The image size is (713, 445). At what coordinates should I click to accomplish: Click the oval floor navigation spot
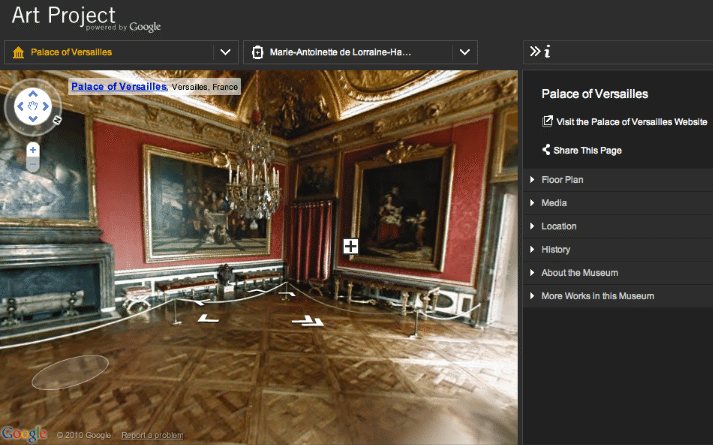[70, 372]
